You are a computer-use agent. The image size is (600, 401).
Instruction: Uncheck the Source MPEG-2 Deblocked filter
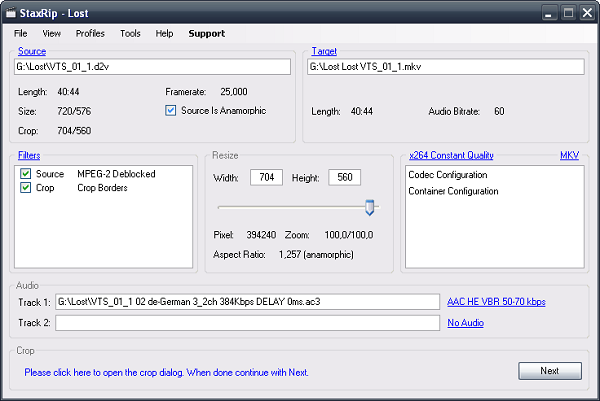tap(25, 174)
